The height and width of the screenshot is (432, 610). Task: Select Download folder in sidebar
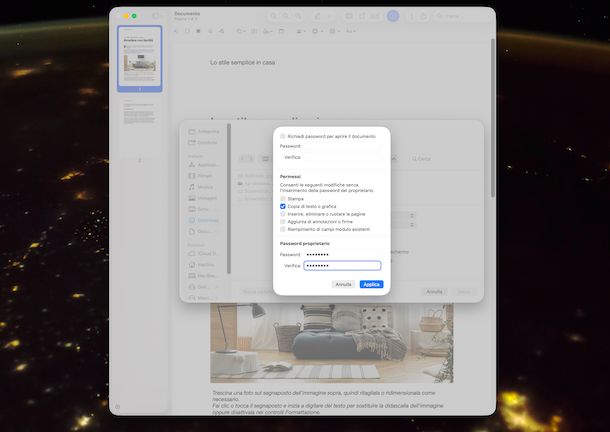(207, 220)
